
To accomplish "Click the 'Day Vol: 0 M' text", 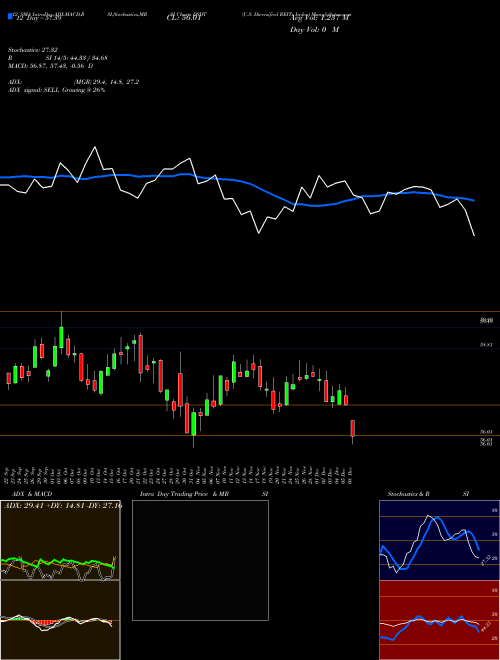I will (314, 30).
